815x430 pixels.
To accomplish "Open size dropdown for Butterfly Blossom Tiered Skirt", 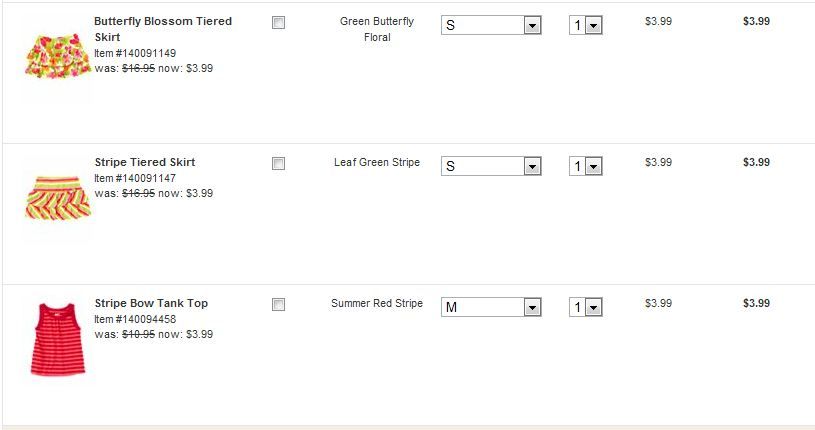I will tap(491, 25).
